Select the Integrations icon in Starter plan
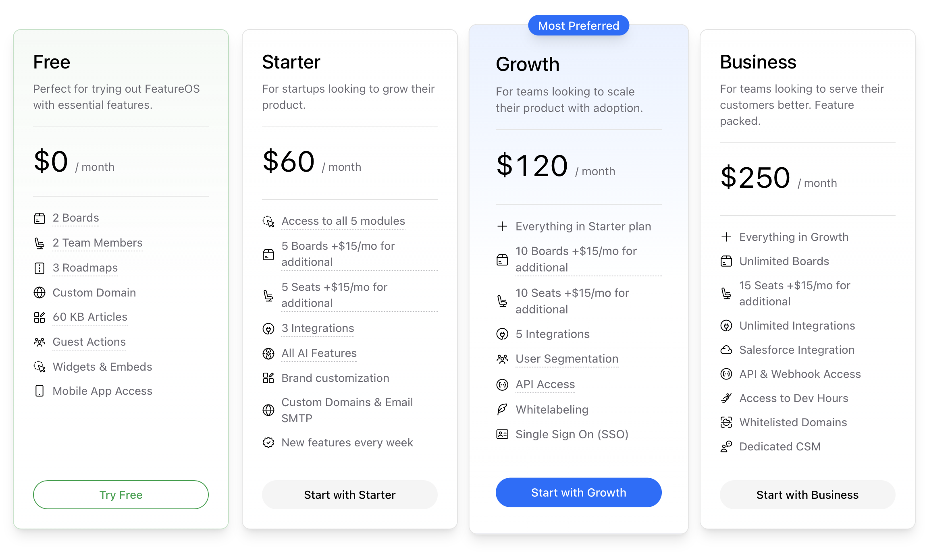The image size is (925, 560). (268, 328)
